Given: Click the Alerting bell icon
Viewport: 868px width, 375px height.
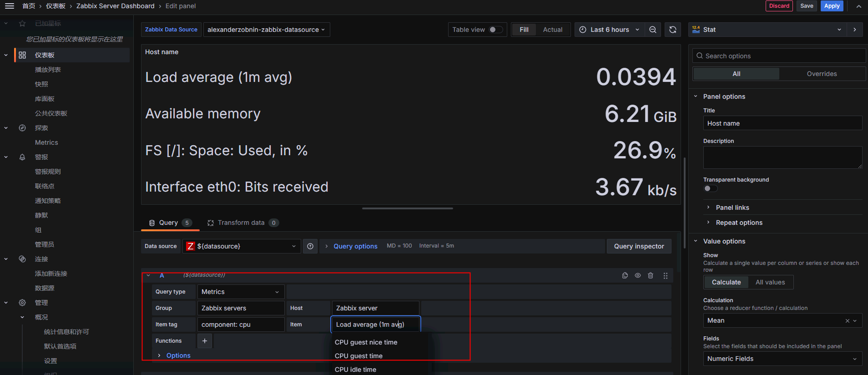Looking at the screenshot, I should 22,157.
